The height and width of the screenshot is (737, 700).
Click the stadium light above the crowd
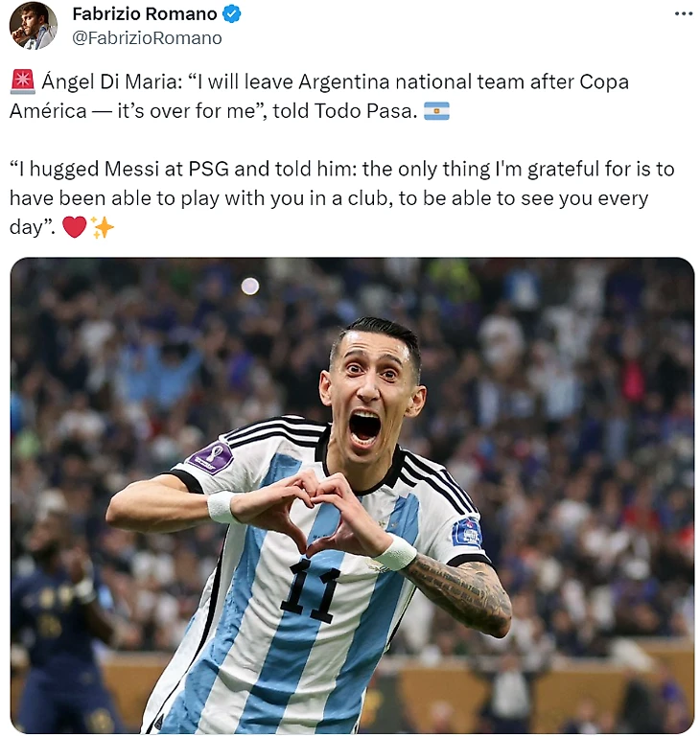250,286
